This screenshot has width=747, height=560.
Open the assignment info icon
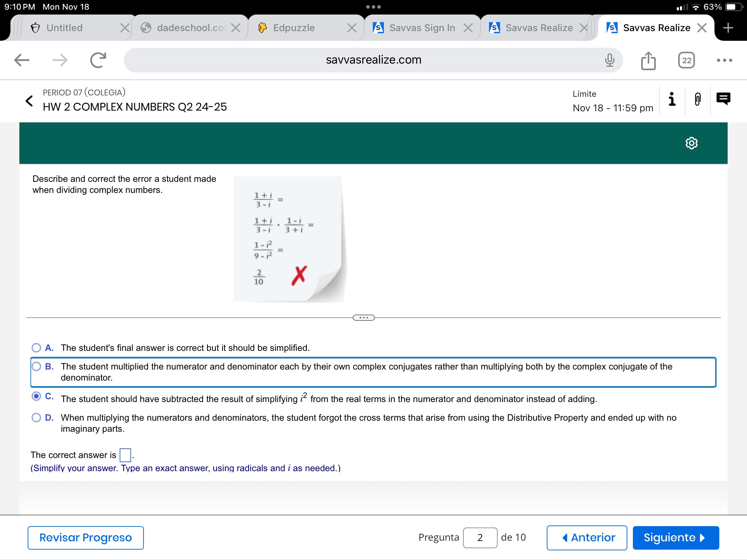[672, 99]
